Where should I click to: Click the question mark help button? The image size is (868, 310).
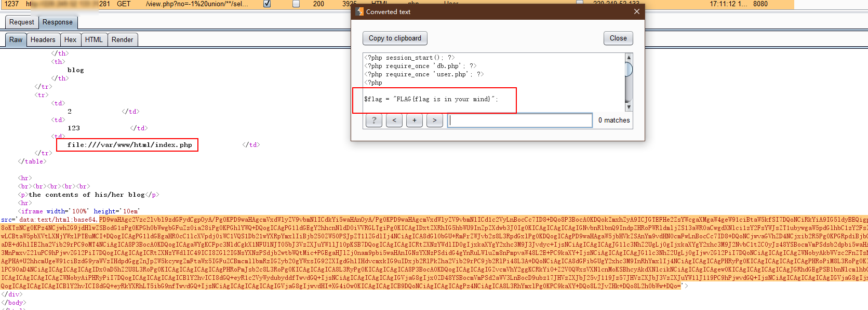pos(374,120)
